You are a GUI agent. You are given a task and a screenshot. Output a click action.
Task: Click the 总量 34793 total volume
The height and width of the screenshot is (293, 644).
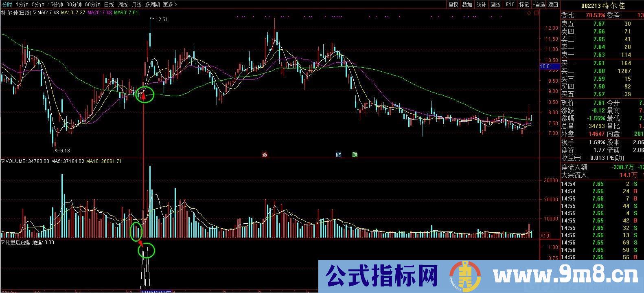[597, 126]
